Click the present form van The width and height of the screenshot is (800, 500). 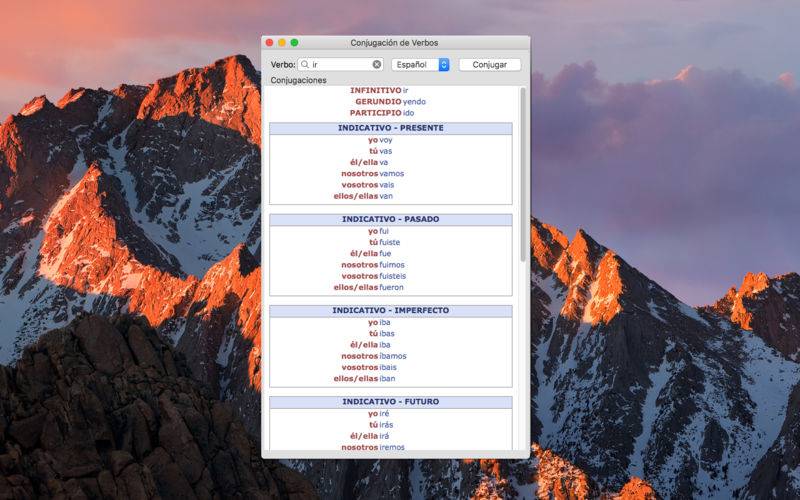(386, 196)
